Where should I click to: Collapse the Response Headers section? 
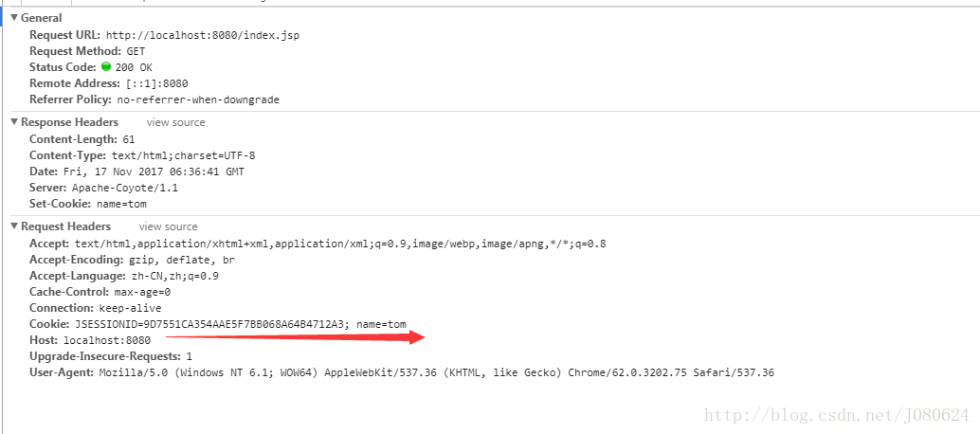click(x=14, y=122)
